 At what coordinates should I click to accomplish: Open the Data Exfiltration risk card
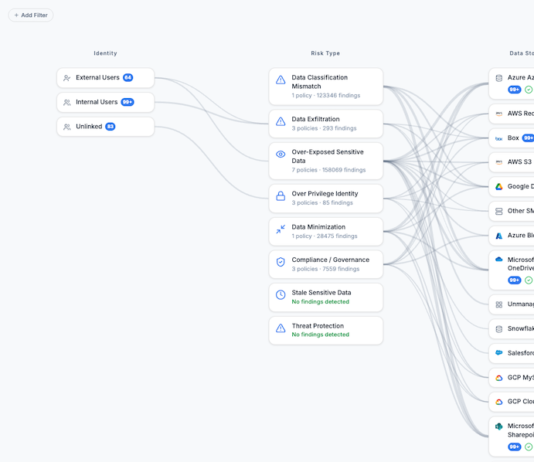[326, 124]
